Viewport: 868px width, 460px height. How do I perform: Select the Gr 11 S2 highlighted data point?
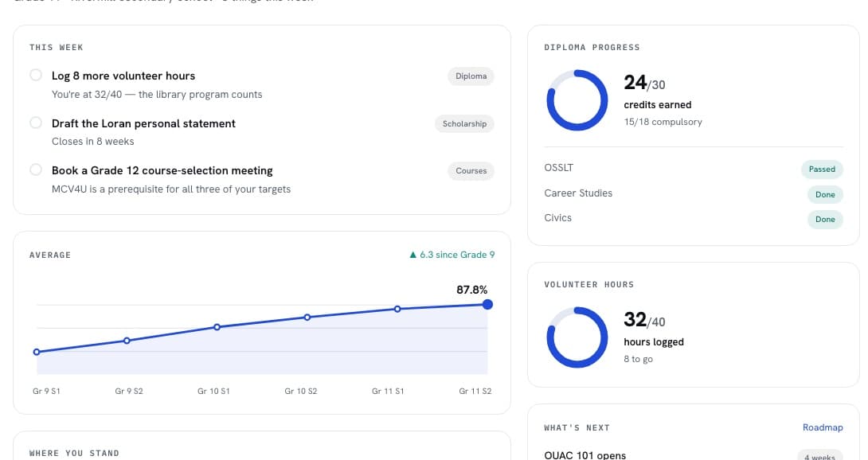(487, 305)
